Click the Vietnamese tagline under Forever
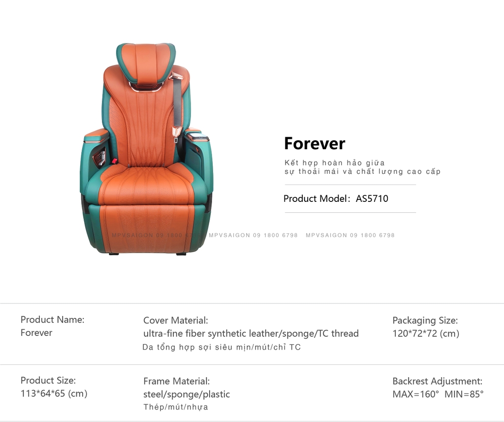This screenshot has height=422, width=504. [362, 167]
